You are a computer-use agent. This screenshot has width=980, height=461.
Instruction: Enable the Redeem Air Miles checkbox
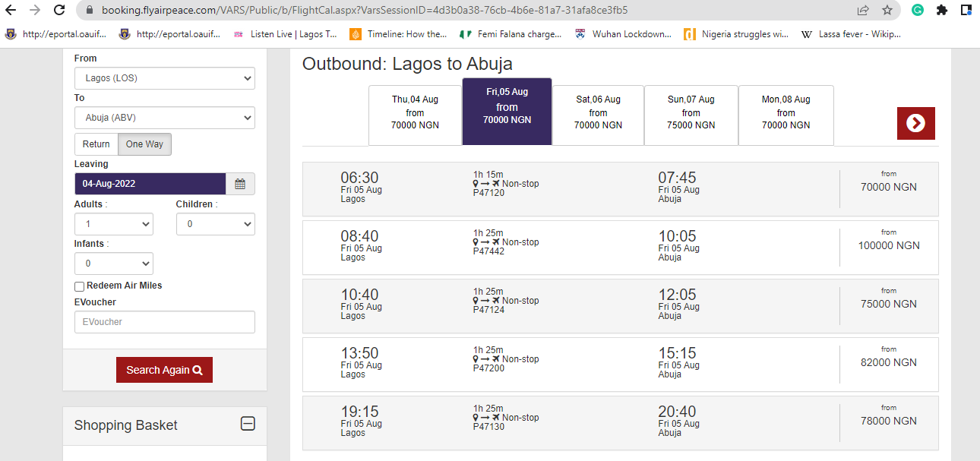click(x=79, y=286)
